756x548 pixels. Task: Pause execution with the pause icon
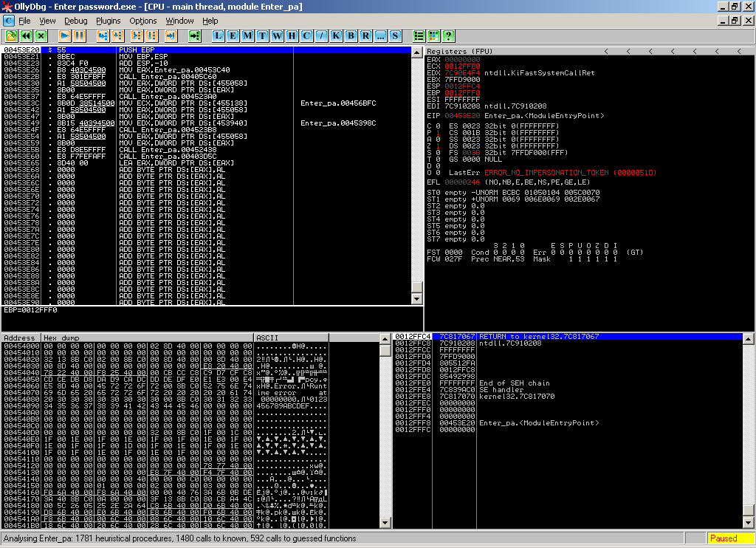pos(79,35)
